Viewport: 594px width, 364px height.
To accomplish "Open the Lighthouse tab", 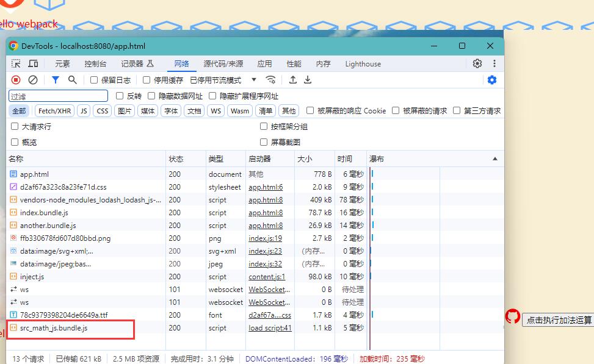I will pos(363,64).
